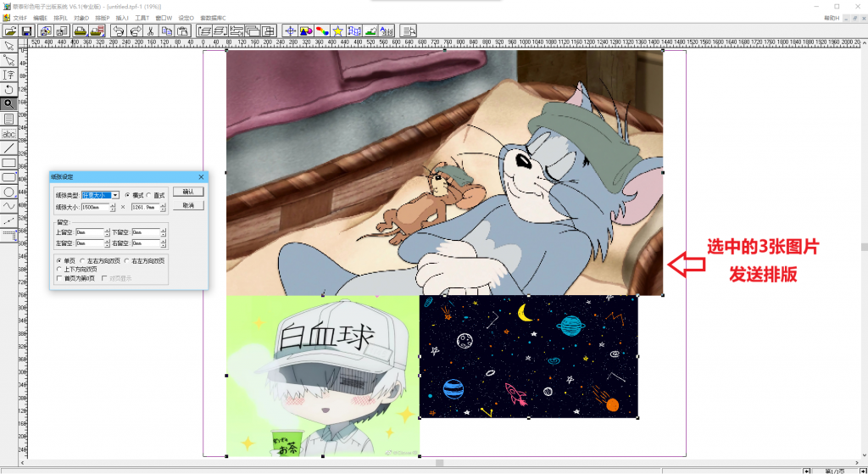
Task: Select the octagon polygon drawing tool
Action: click(x=8, y=192)
